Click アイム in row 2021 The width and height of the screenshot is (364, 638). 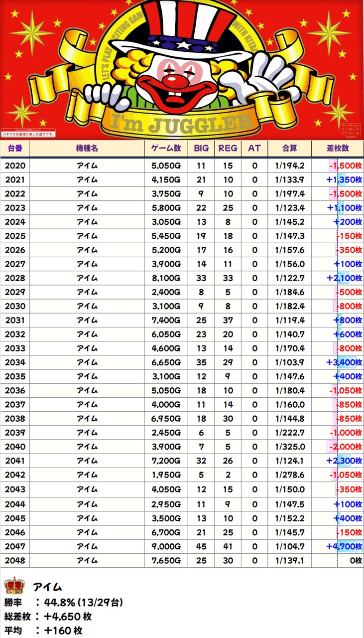87,179
